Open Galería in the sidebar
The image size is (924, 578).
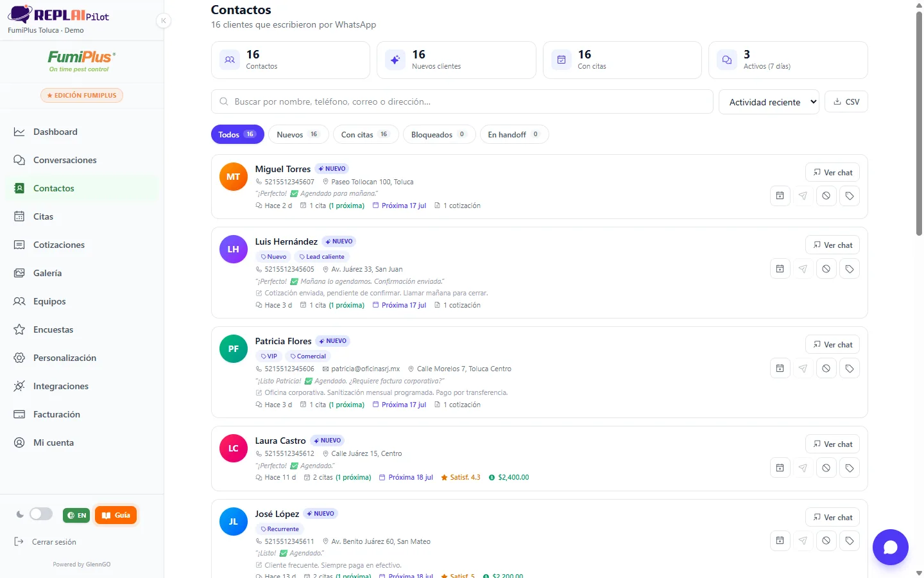coord(82,273)
